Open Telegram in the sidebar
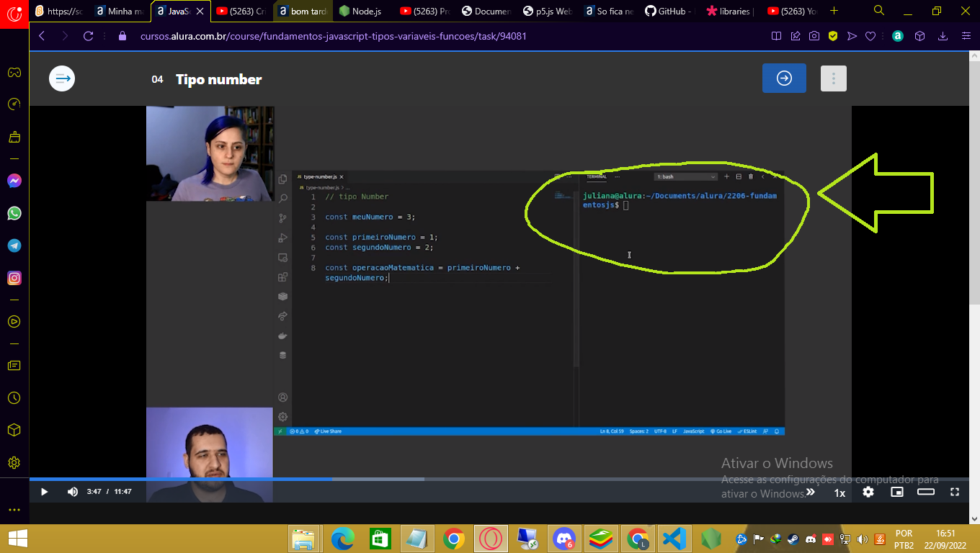This screenshot has width=980, height=553. click(14, 246)
